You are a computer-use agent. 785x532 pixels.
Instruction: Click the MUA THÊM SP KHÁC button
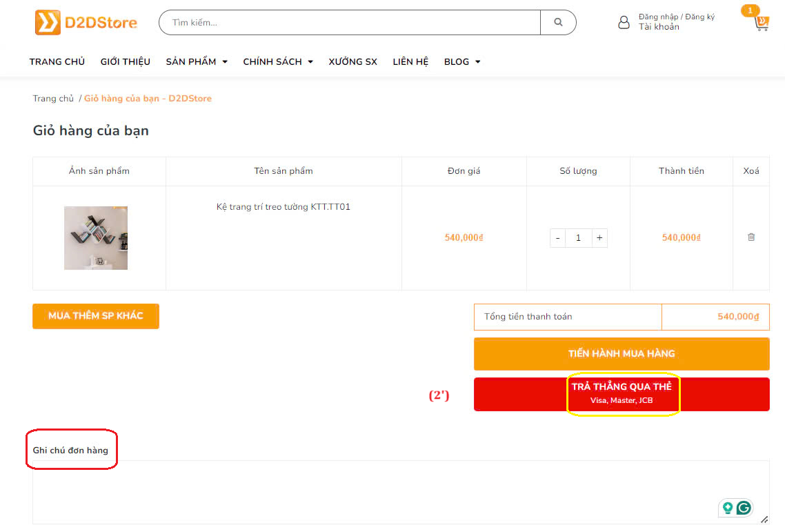(96, 316)
